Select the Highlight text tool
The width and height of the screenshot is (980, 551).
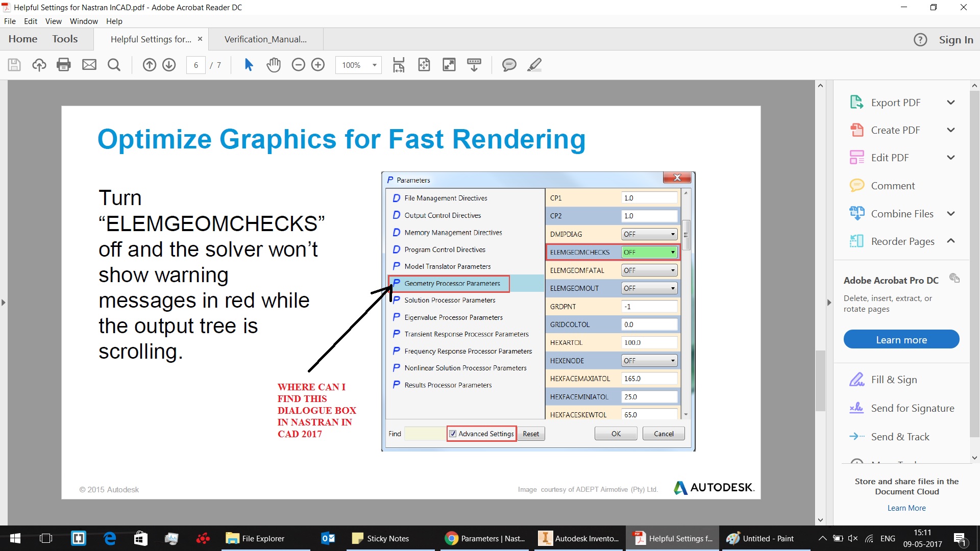coord(534,65)
